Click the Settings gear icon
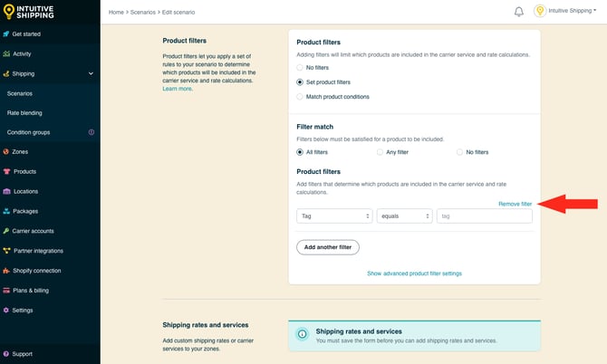Viewport: 607px width, 364px height. (7, 310)
